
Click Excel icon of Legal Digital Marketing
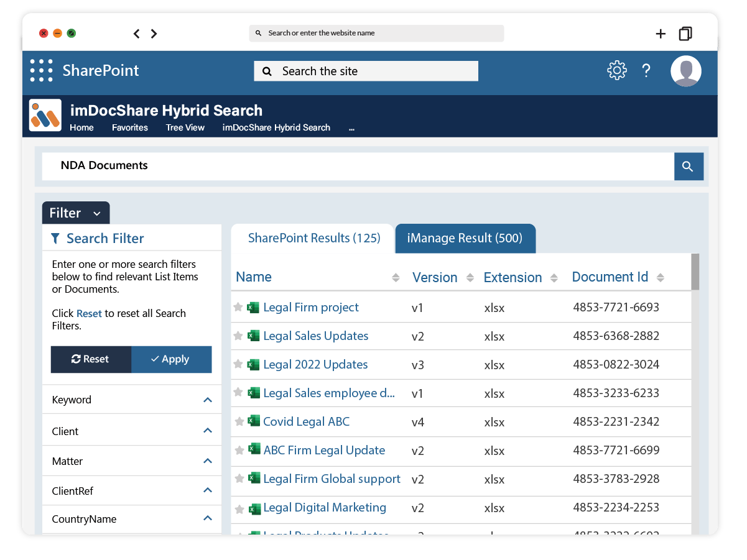[x=254, y=508]
